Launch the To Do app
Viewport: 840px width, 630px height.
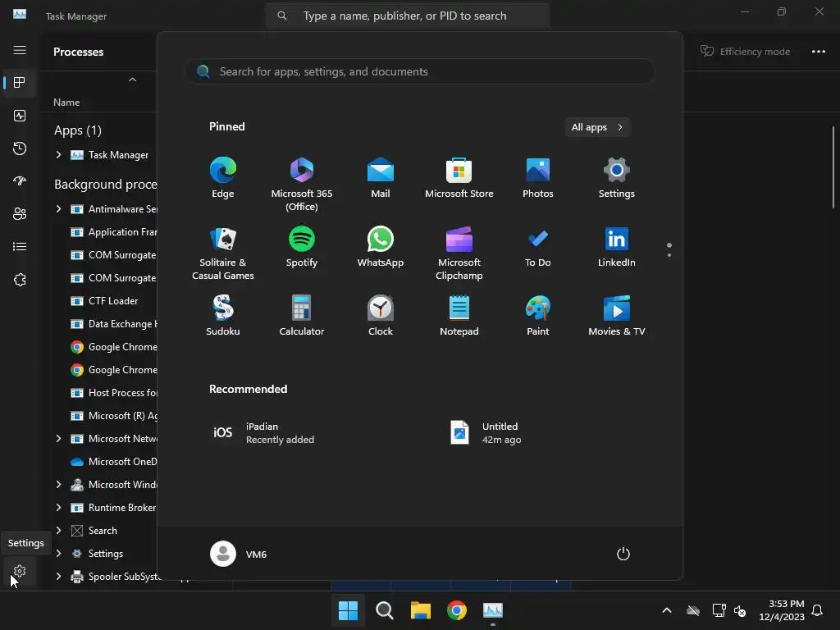pyautogui.click(x=538, y=247)
